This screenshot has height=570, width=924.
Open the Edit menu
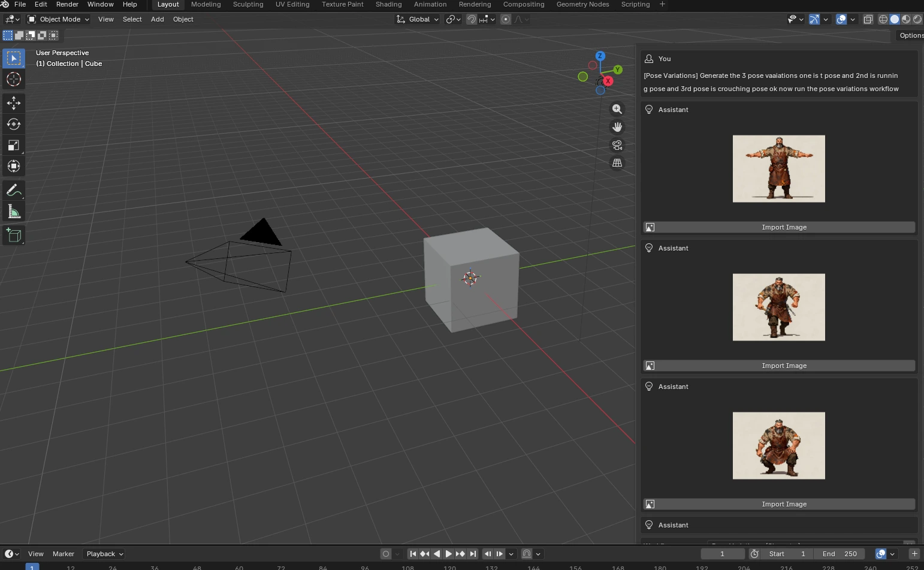pyautogui.click(x=41, y=4)
